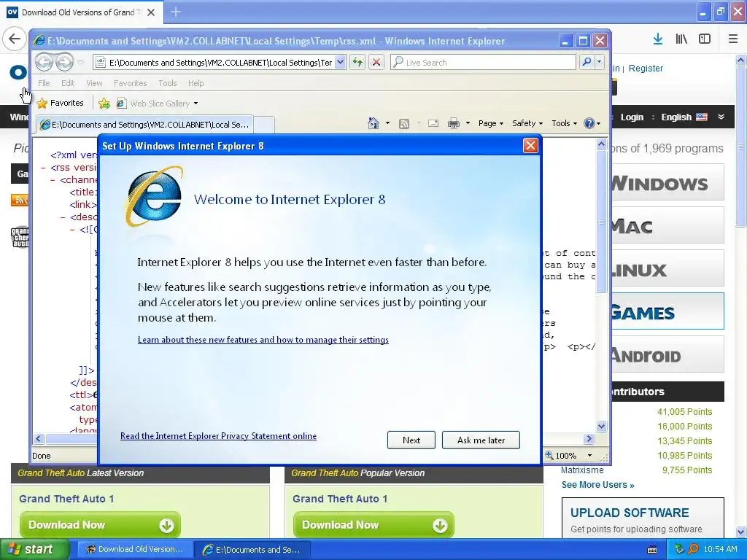Click the RSS Feeds icon in IE toolbar
747x560 pixels.
[x=404, y=124]
